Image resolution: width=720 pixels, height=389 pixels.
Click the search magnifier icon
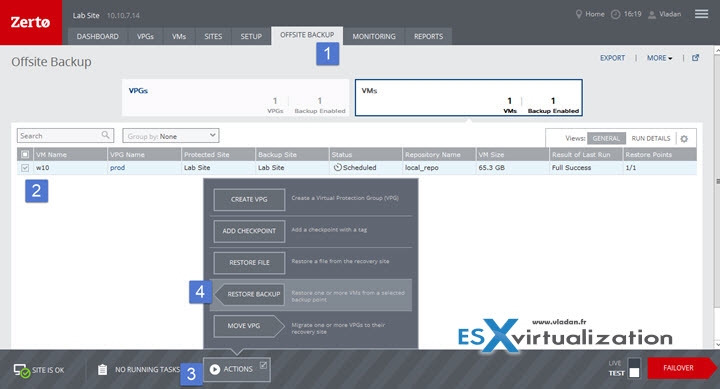pos(105,135)
